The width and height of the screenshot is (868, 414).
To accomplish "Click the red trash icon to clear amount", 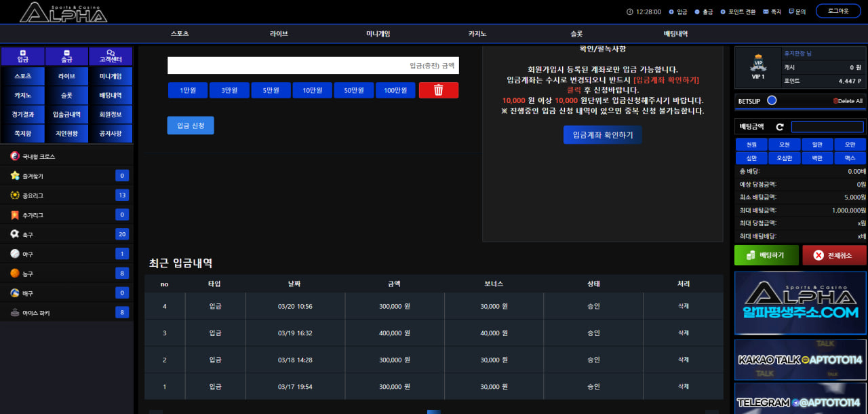I will [438, 90].
